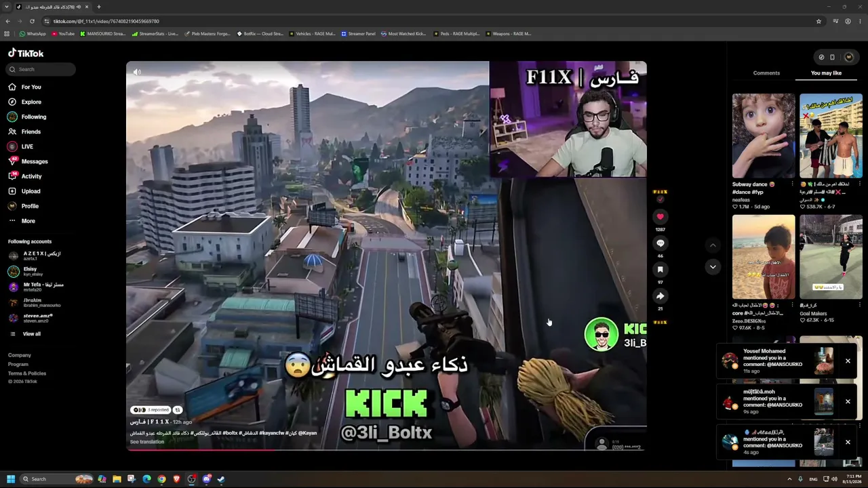This screenshot has width=868, height=488.
Task: Open Steam from the taskbar
Action: 221,479
